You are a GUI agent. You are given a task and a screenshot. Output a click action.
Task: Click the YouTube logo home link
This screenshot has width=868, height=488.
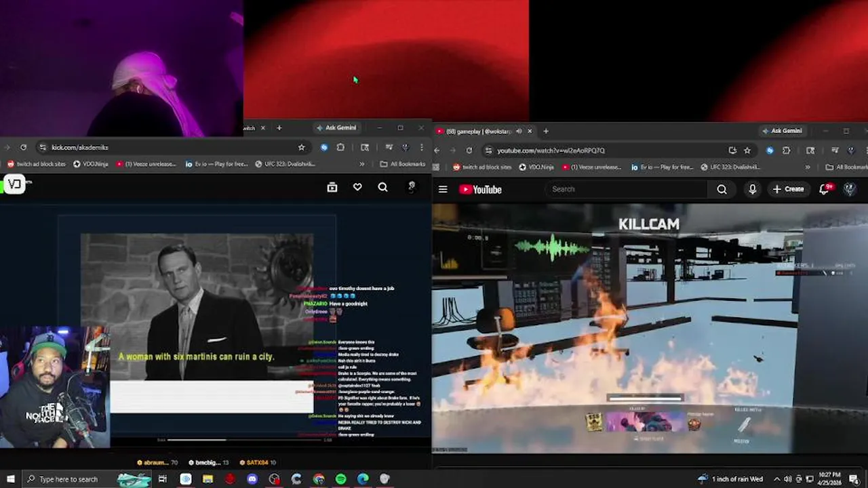click(x=480, y=190)
